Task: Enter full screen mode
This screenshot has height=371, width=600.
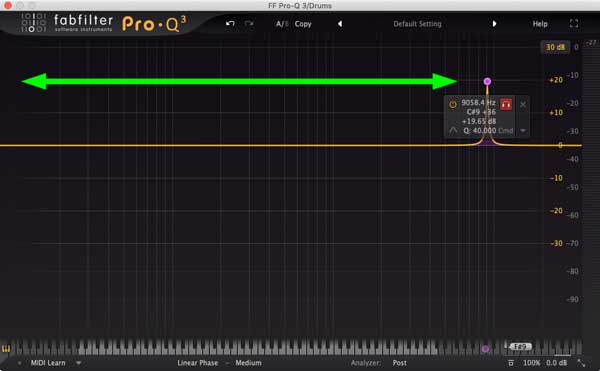Action: coord(574,24)
